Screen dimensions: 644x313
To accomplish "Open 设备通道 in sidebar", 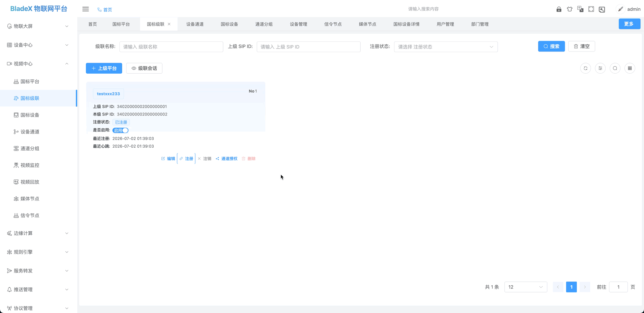I will (39, 132).
